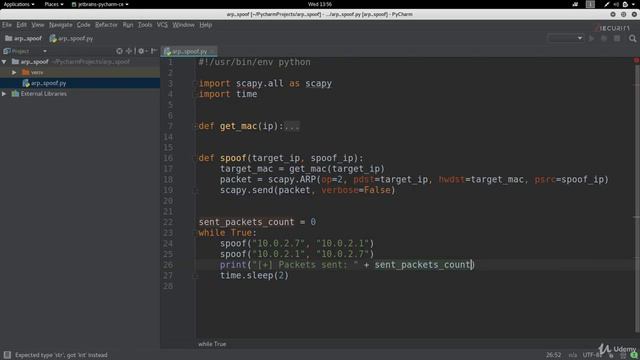Switch to the arp_spoof.py editor tab
640x360 pixels.
click(189, 51)
